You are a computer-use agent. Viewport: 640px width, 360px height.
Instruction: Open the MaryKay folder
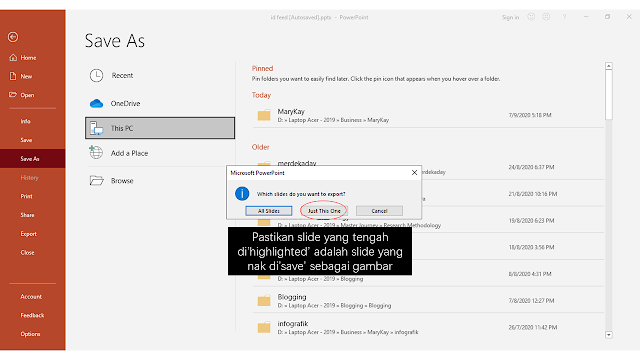428,116
